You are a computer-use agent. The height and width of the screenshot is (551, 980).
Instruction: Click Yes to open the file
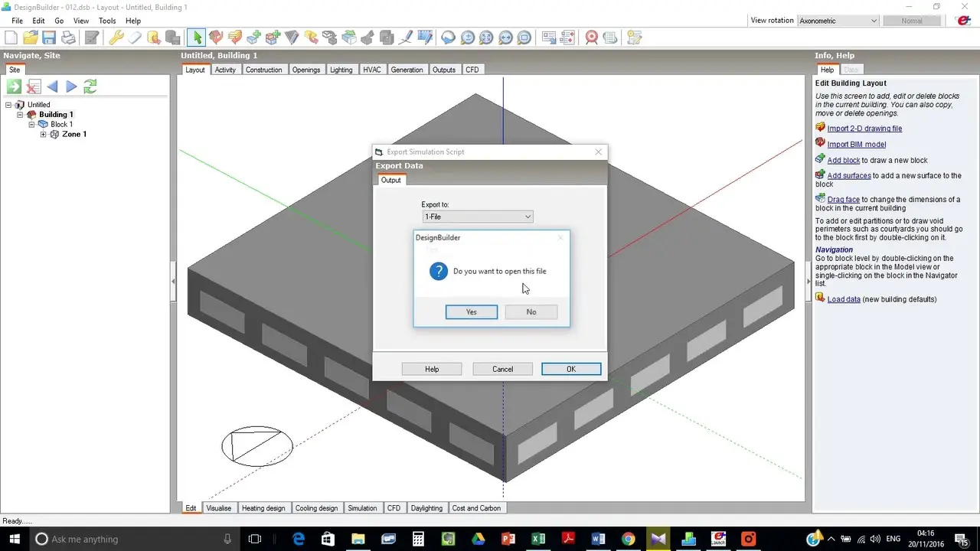click(x=472, y=312)
